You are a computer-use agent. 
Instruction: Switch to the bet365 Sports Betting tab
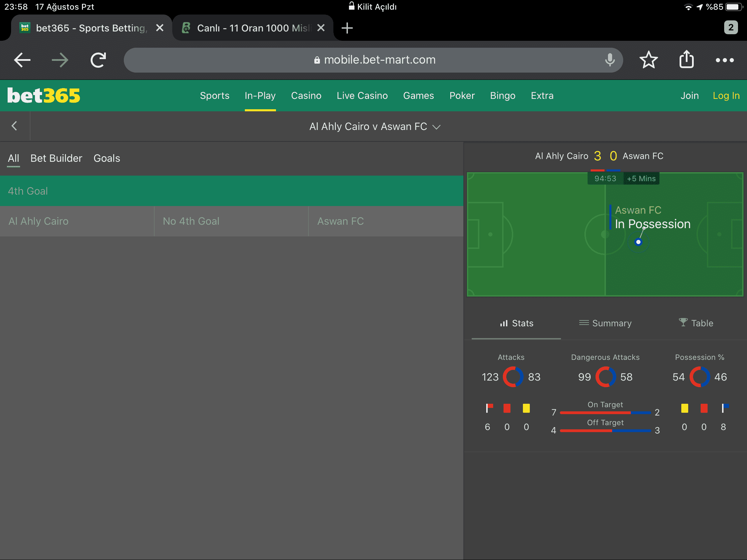[x=91, y=28]
